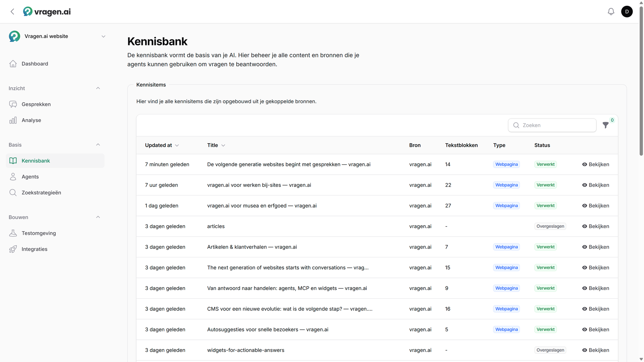Click the 'articles' title cell

point(216,226)
